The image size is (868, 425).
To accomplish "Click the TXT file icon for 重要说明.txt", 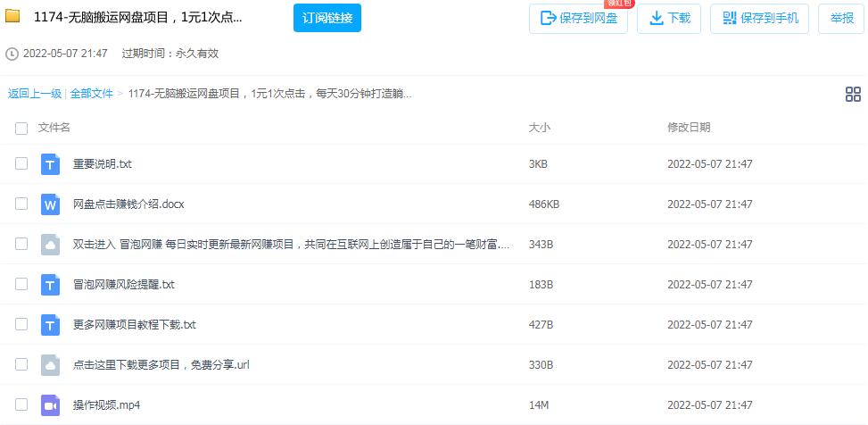I will 50,164.
